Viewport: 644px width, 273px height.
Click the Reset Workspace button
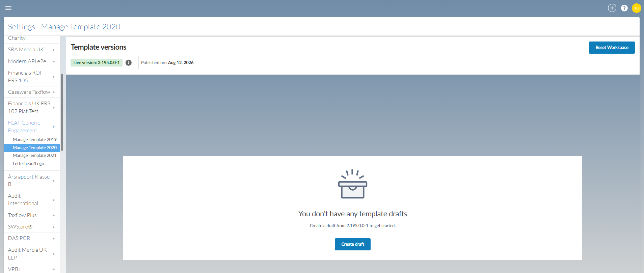point(612,48)
